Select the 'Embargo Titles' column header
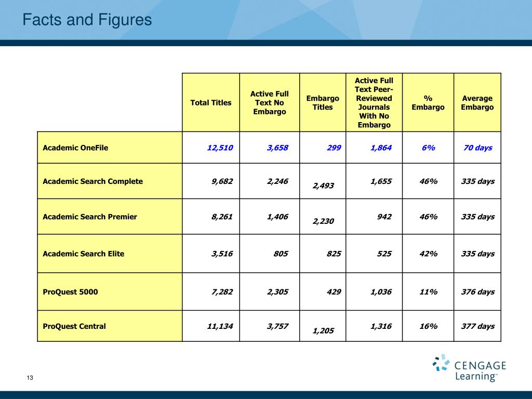Screen dimensions: 532x399 tap(323, 102)
